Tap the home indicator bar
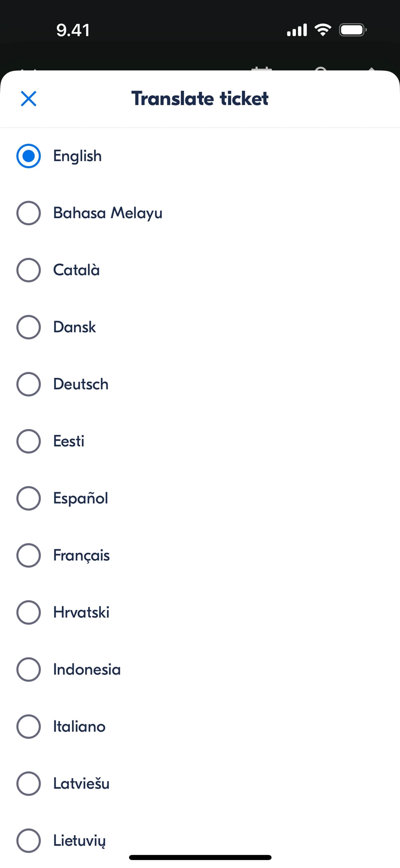Viewport: 400px width, 868px height. (200, 857)
